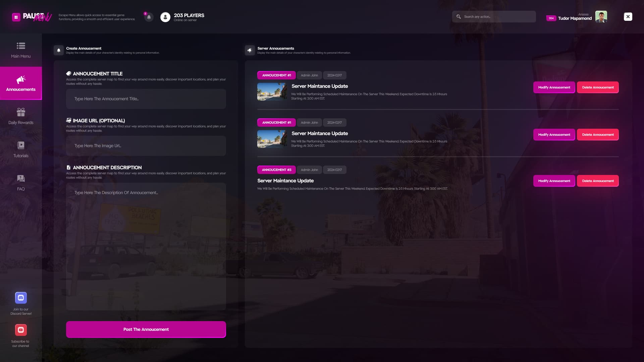Screen dimensions: 644x362
Task: Delete the first Server Maintance Update announcement
Action: (x=598, y=87)
